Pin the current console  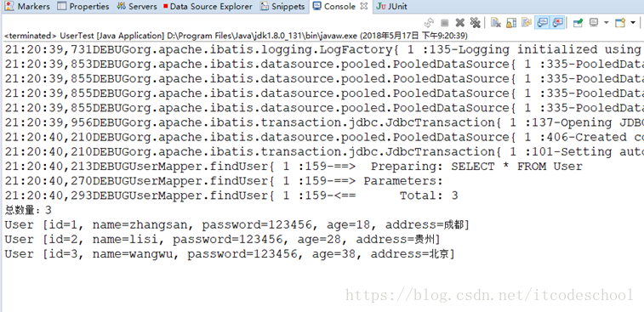[x=578, y=23]
